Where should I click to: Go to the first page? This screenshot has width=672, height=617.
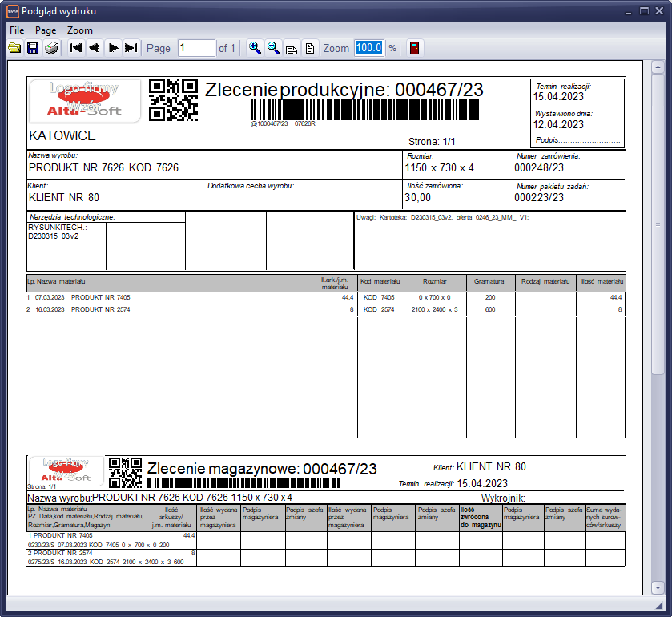(76, 48)
